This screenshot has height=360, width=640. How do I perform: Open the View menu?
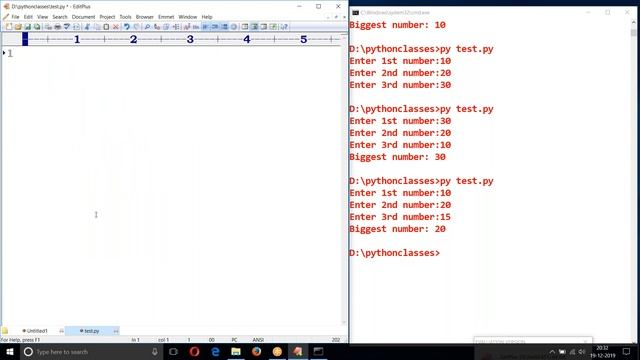(x=42, y=17)
